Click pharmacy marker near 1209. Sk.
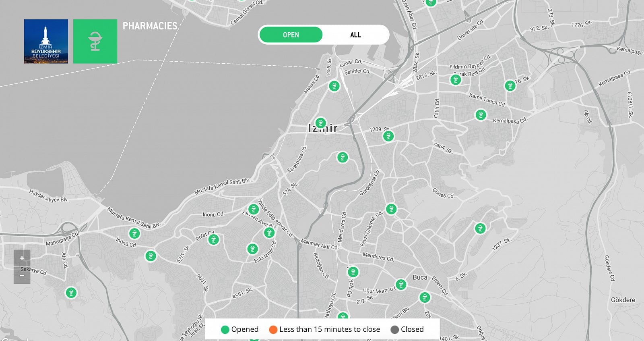This screenshot has width=644, height=341. (388, 136)
